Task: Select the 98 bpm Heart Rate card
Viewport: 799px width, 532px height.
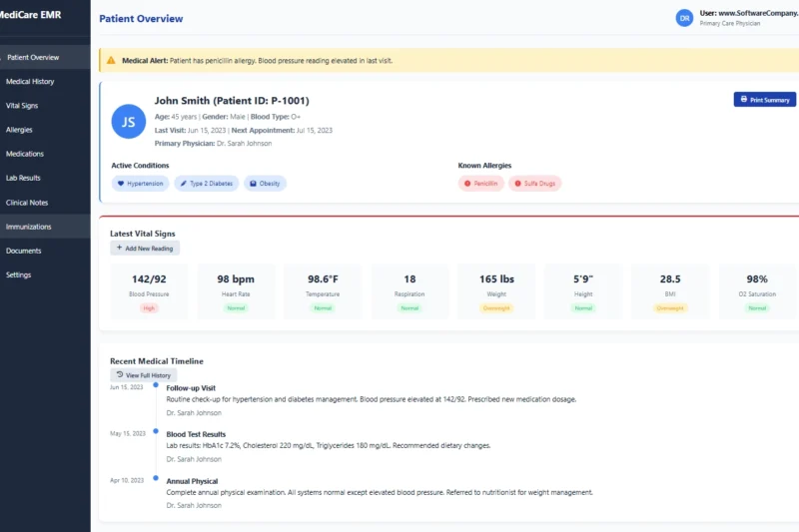Action: pyautogui.click(x=236, y=291)
